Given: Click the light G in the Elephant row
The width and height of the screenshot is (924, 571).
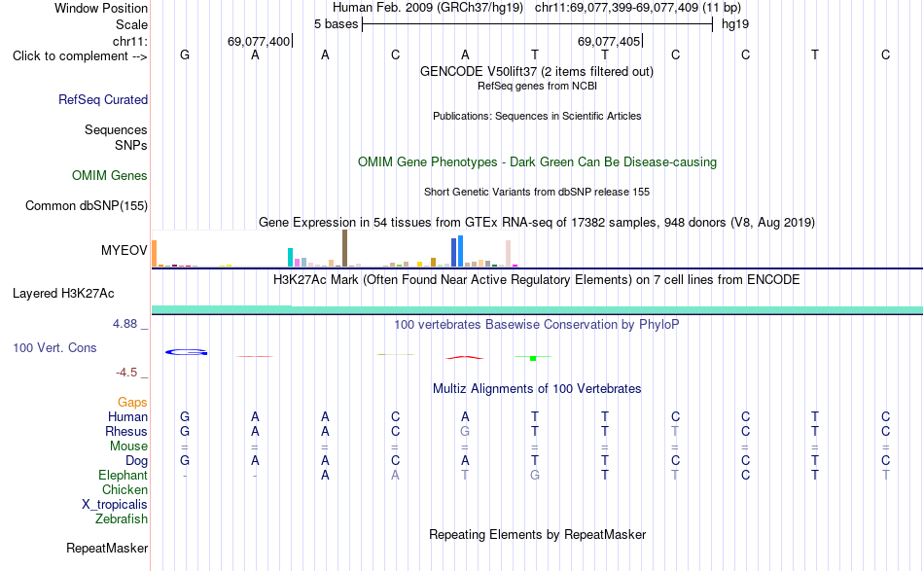Looking at the screenshot, I should [x=535, y=475].
